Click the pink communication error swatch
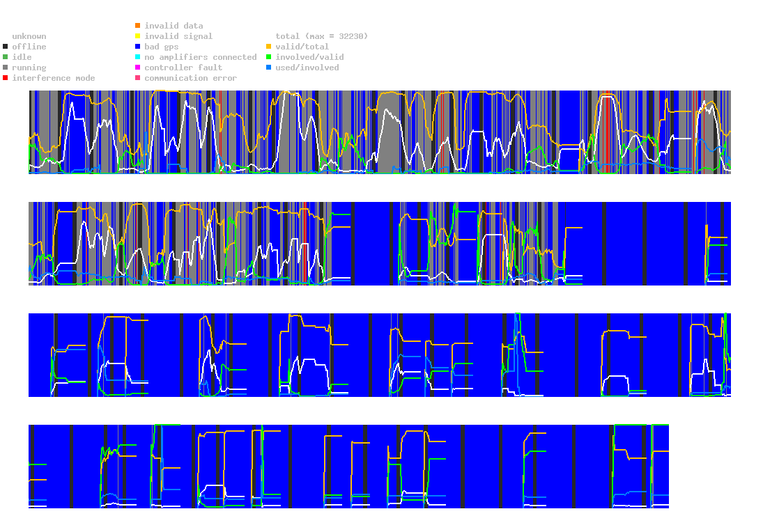This screenshot has height=532, width=763. pyautogui.click(x=138, y=78)
